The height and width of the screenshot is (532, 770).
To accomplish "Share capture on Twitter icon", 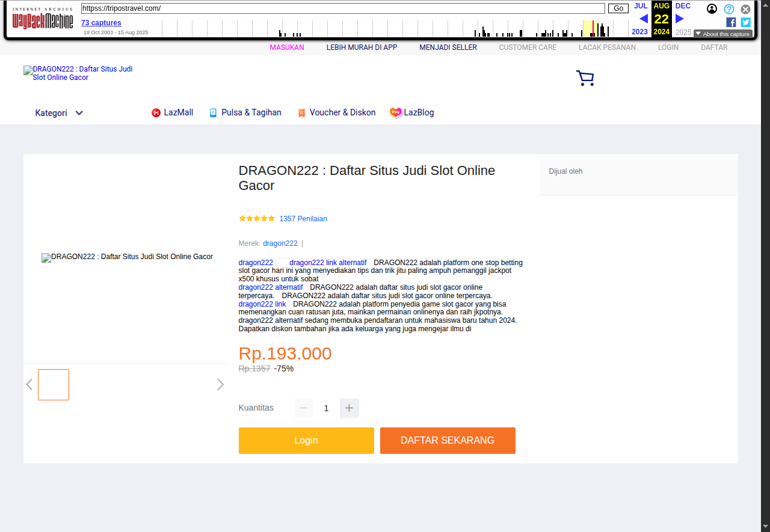I will click(x=745, y=22).
